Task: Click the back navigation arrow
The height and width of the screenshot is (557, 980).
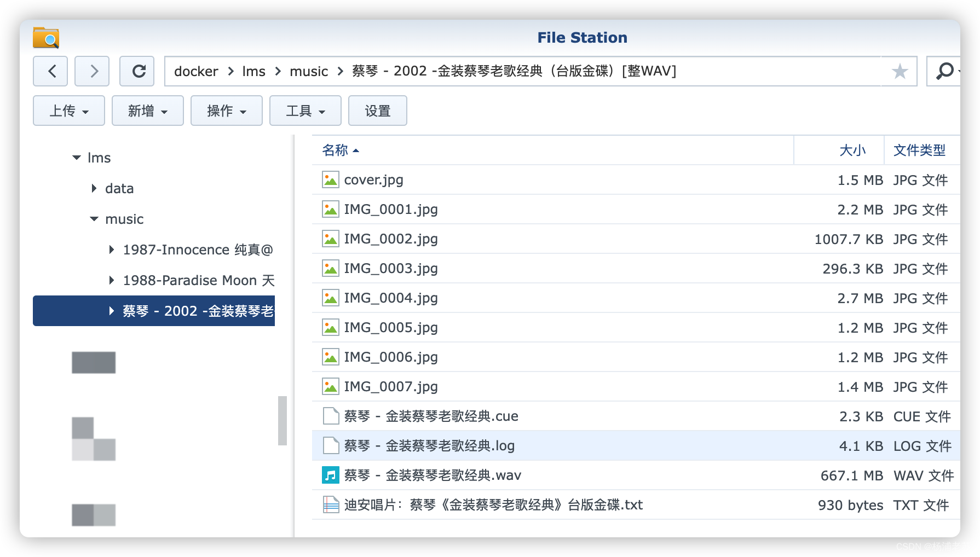Action: [50, 71]
